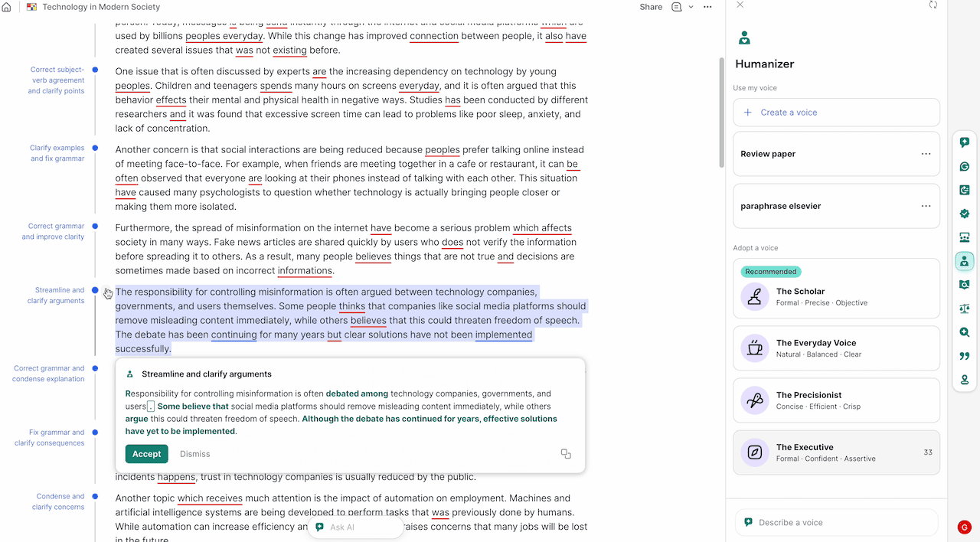Expand the envelope export dropdown chevron
This screenshot has width=980, height=542.
691,7
